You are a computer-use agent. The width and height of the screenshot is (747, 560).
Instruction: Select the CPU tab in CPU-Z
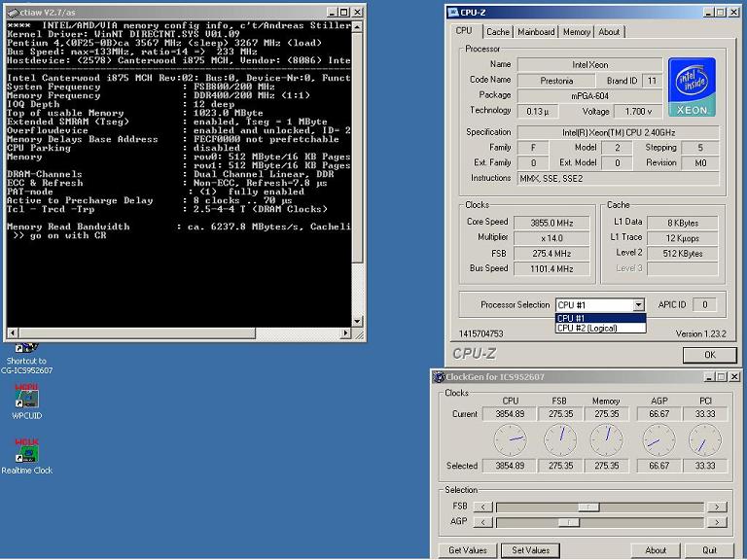coord(464,30)
